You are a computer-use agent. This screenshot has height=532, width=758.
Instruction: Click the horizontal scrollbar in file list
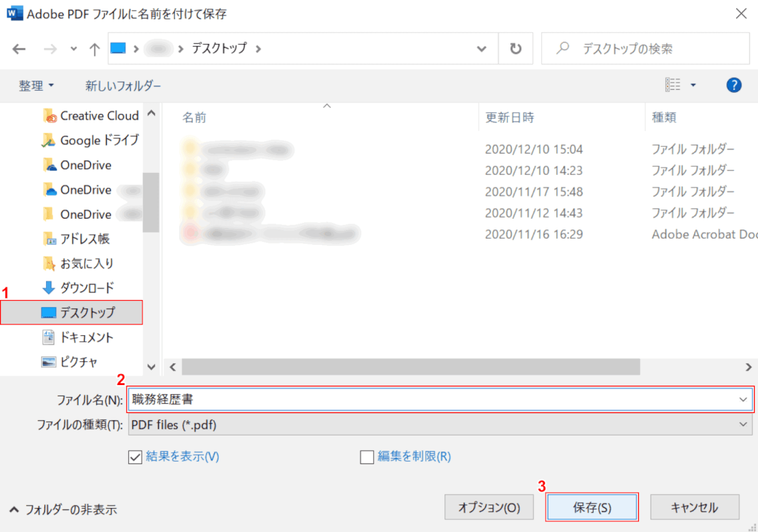click(410, 367)
